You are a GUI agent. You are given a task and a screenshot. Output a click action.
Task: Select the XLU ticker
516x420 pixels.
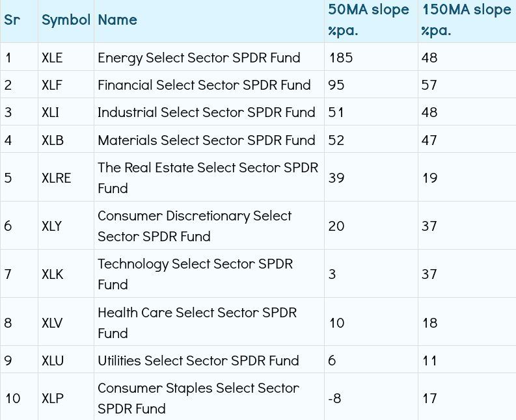pos(52,361)
